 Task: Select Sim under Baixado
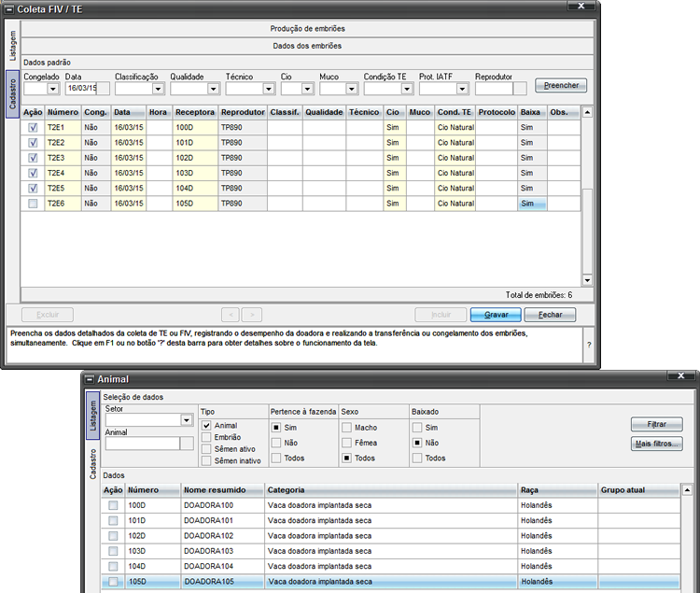tap(417, 428)
